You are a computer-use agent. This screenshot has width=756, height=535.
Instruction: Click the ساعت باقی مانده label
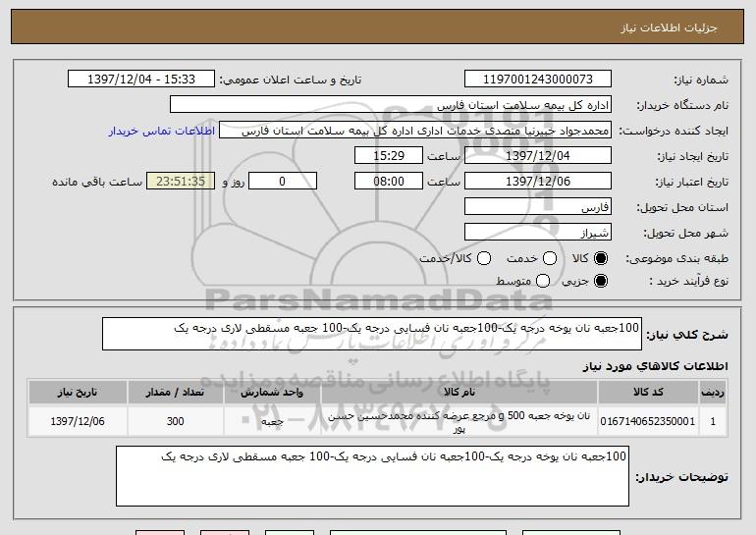tap(97, 182)
